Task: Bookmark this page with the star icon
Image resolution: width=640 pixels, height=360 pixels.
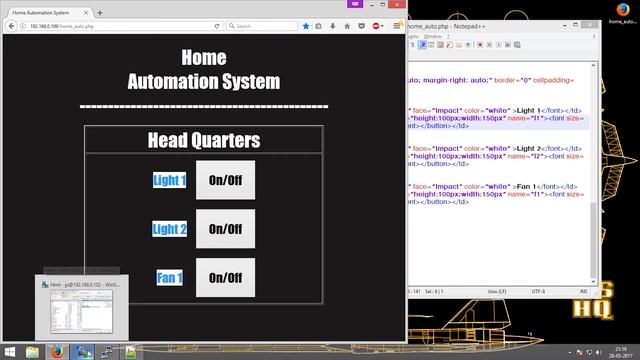Action: (306, 26)
